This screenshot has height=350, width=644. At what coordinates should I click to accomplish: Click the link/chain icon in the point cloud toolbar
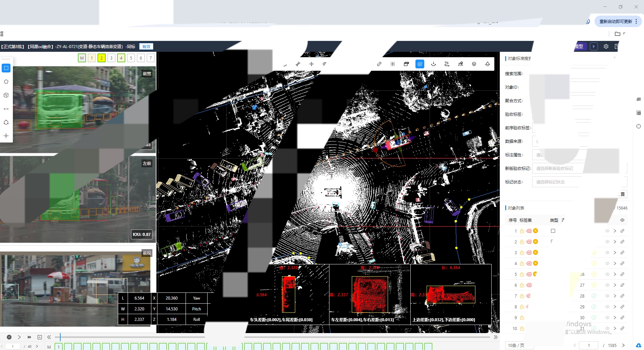379,64
